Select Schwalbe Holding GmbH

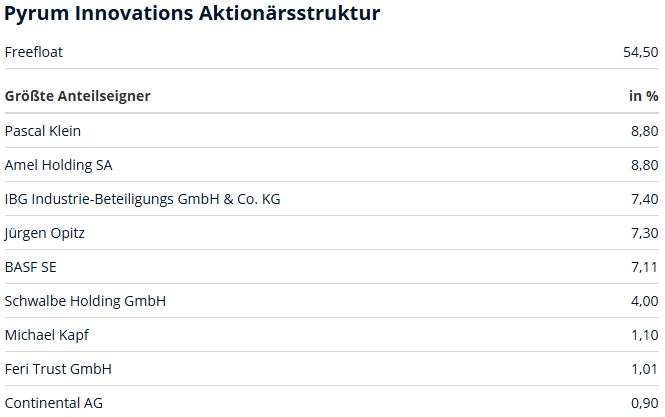coord(85,301)
